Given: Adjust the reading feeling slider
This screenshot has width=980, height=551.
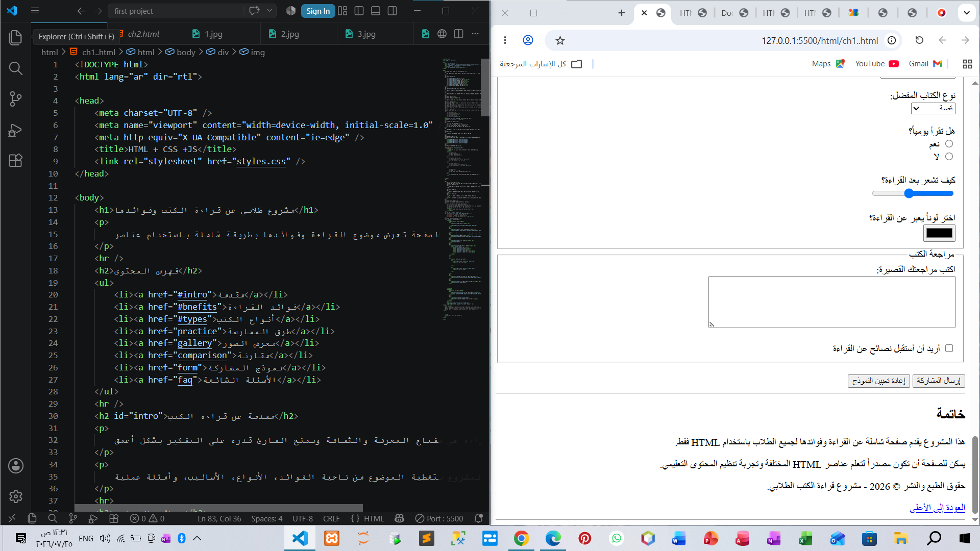Looking at the screenshot, I should coord(913,193).
